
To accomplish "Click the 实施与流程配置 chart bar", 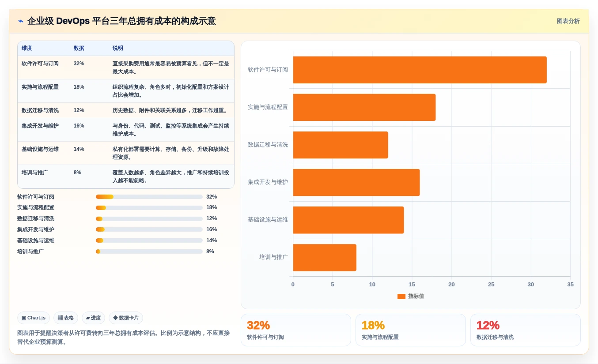I will pos(364,107).
